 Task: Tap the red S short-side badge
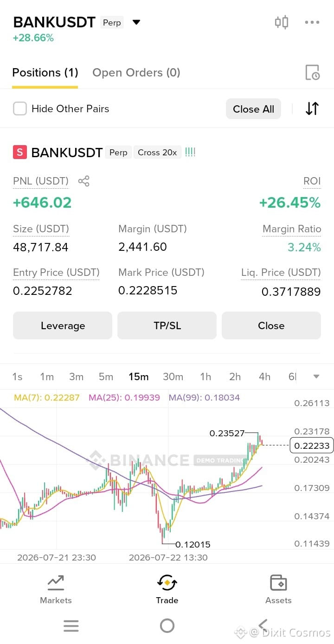click(19, 152)
